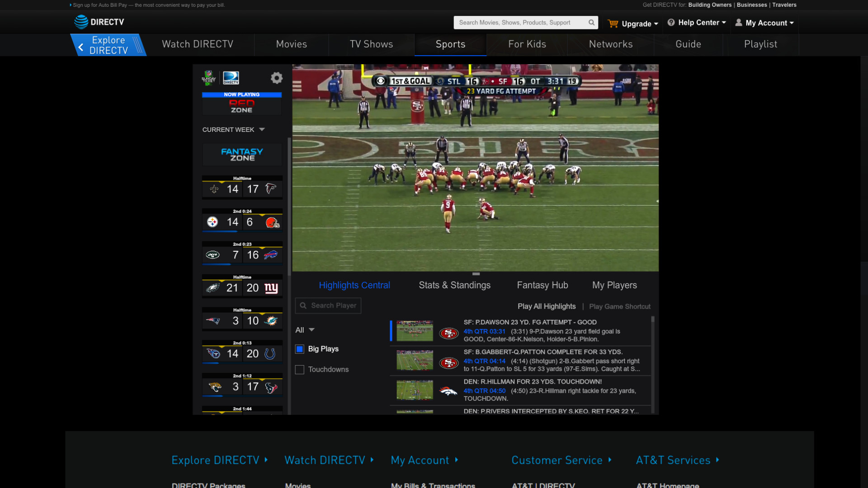
Task: Click the Broncos logo on Hillman touchdown highlight
Action: click(x=449, y=392)
